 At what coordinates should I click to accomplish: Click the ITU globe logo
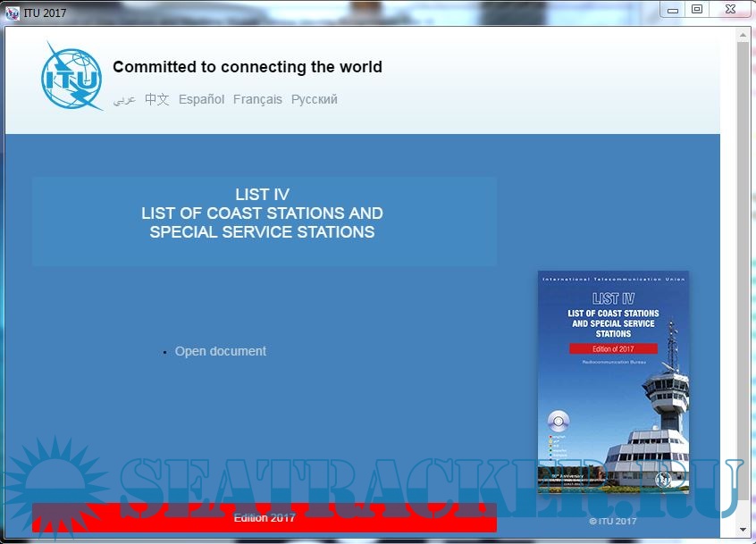click(71, 77)
